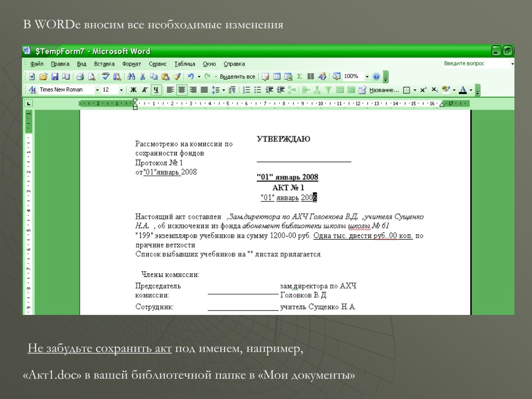Screen dimensions: 532x399
Task: Toggle underline Ч formatting
Action: click(156, 90)
